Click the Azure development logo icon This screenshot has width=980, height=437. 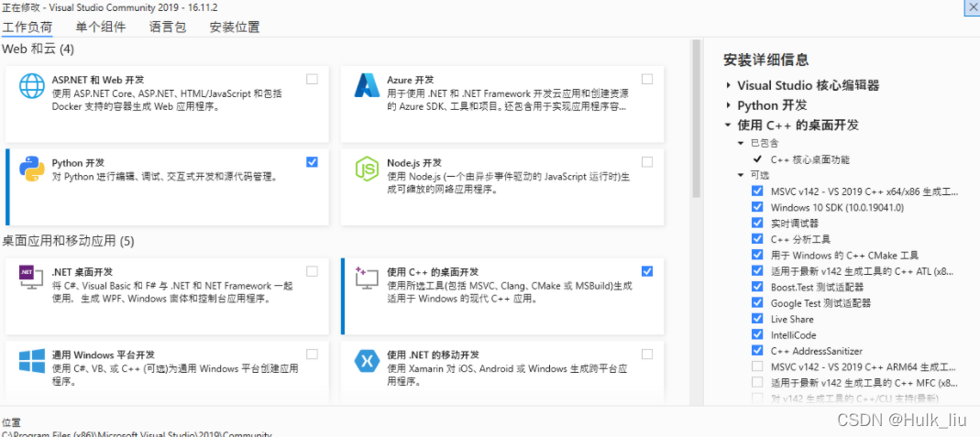pyautogui.click(x=367, y=85)
